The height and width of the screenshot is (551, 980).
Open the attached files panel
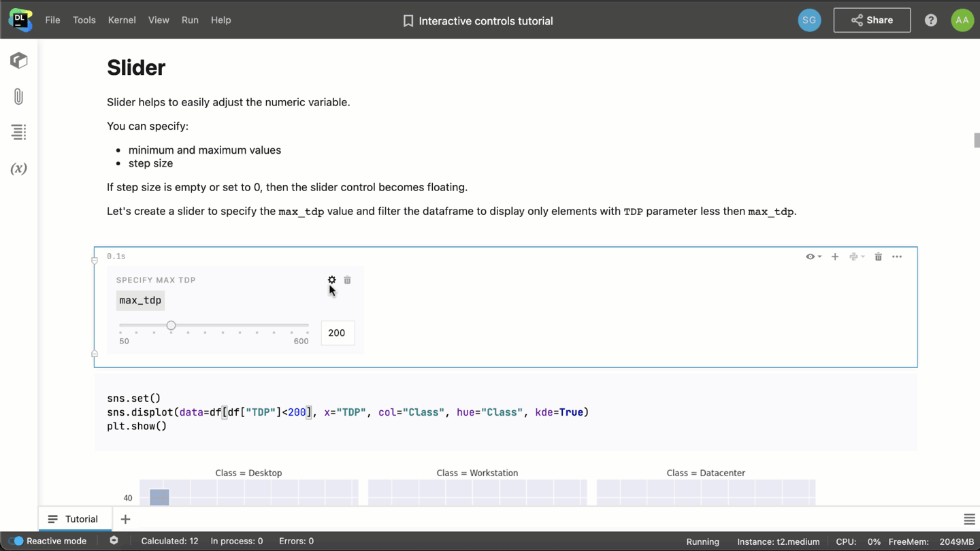pyautogui.click(x=18, y=97)
